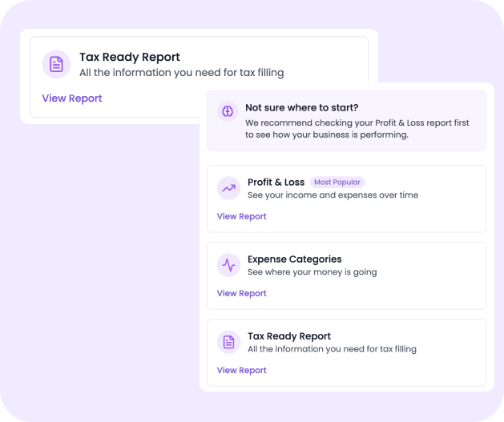504x422 pixels.
Task: Click the Most Popular badge
Action: [337, 182]
